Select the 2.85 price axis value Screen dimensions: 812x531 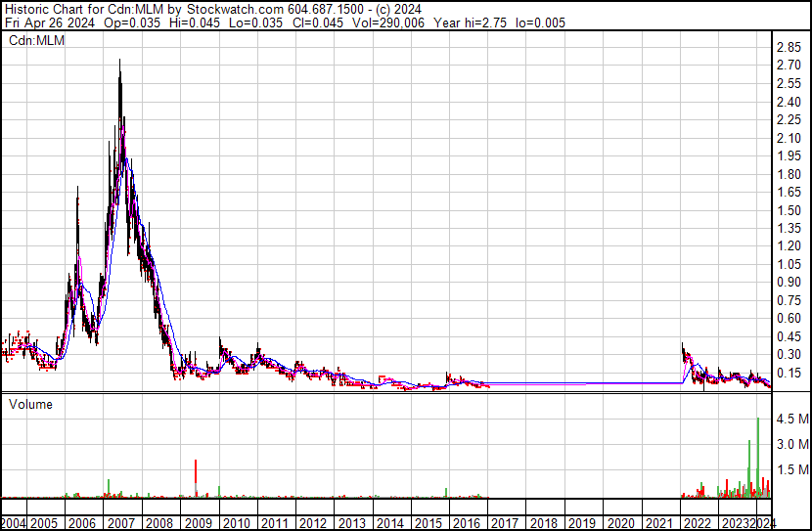789,47
